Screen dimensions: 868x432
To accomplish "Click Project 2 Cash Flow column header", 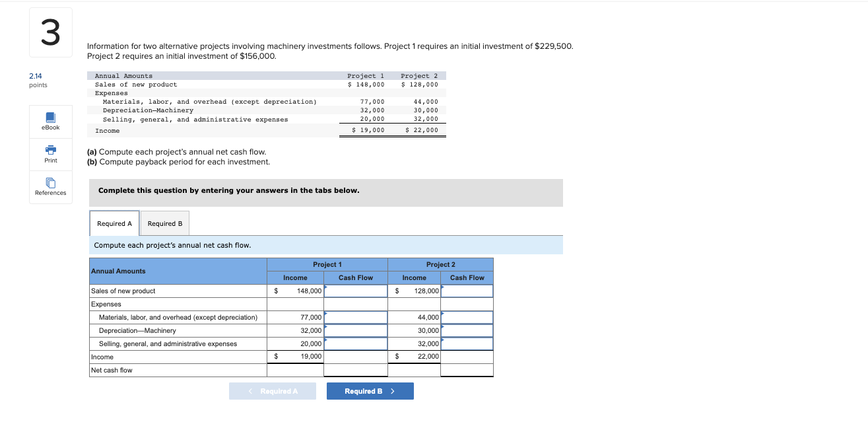I will pos(467,277).
